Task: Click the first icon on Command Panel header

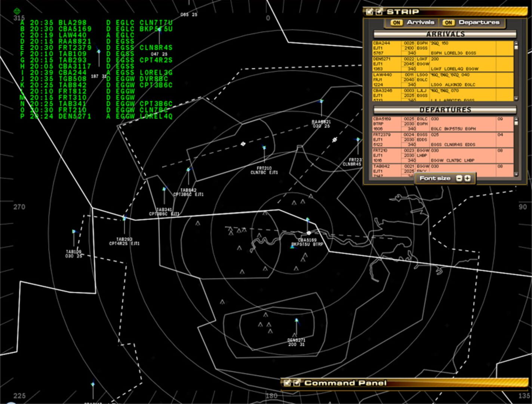Action: tap(287, 383)
